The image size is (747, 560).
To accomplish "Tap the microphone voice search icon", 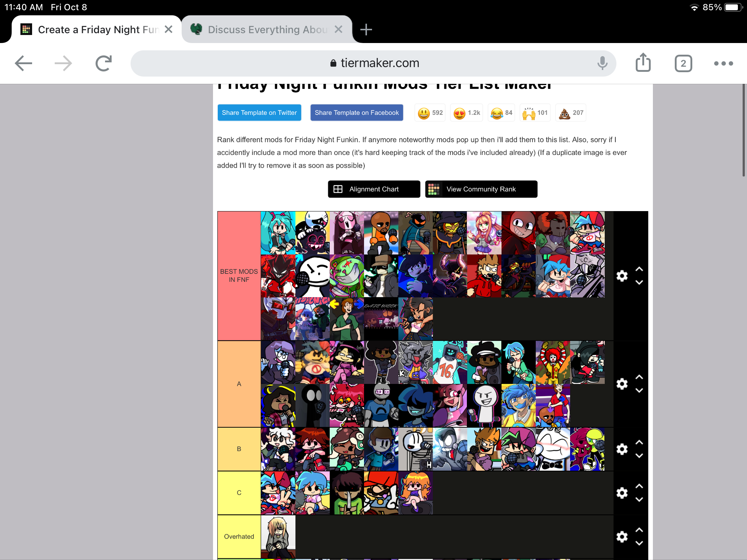I will 602,63.
